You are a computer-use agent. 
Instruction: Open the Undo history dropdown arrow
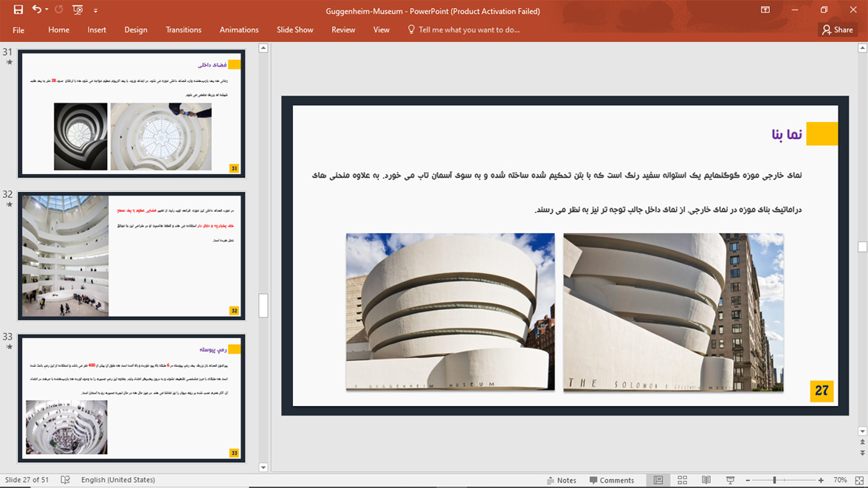pos(46,10)
